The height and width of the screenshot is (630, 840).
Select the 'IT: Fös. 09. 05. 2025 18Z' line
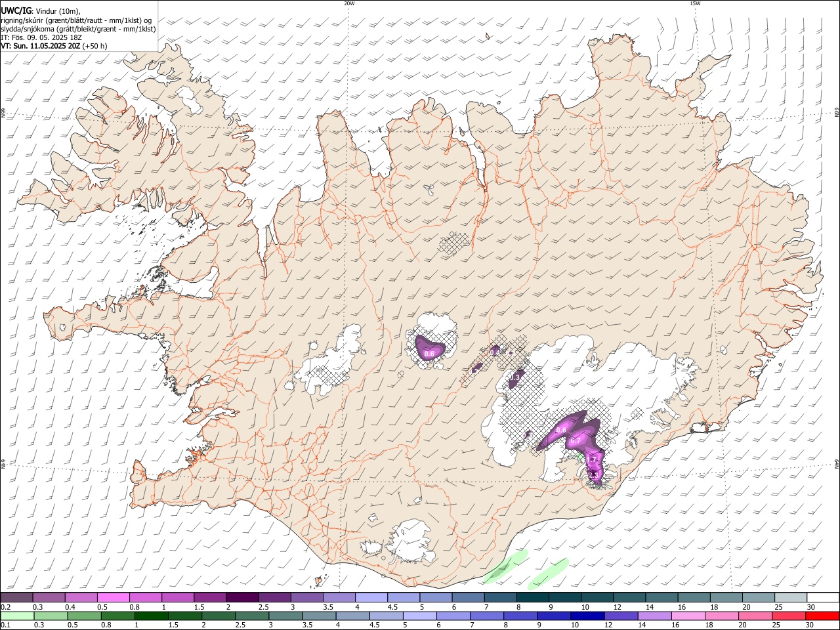(x=41, y=37)
